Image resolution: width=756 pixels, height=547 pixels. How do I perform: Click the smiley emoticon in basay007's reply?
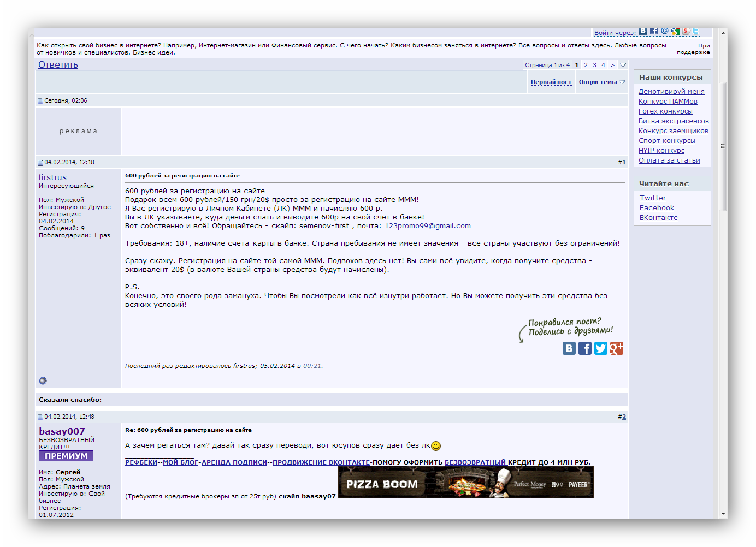[x=436, y=445]
